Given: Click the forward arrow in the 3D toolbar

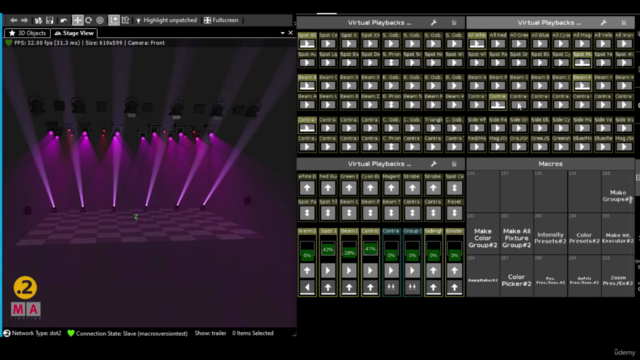Looking at the screenshot, I should [x=24, y=20].
